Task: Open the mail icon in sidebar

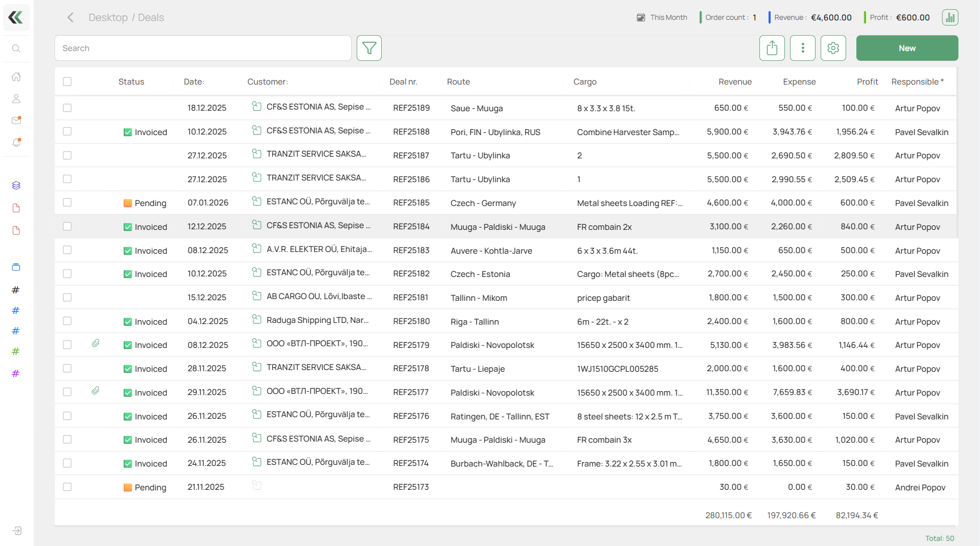Action: 16,120
